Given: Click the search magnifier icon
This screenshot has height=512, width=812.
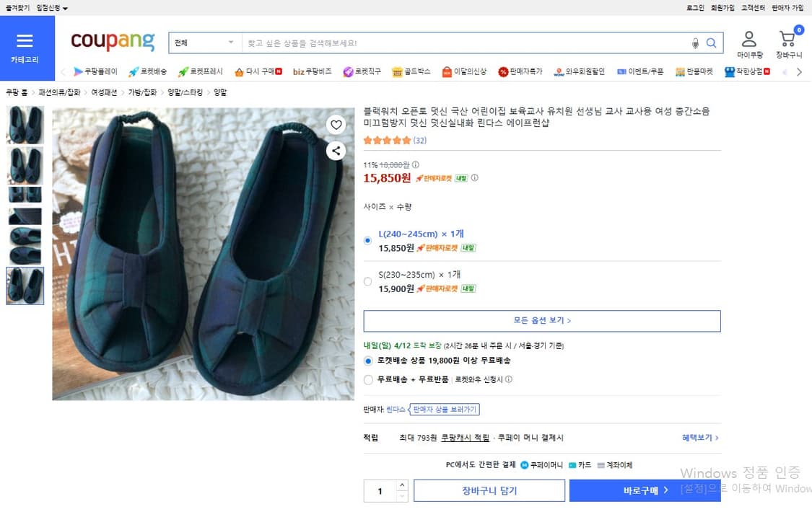Looking at the screenshot, I should [712, 43].
